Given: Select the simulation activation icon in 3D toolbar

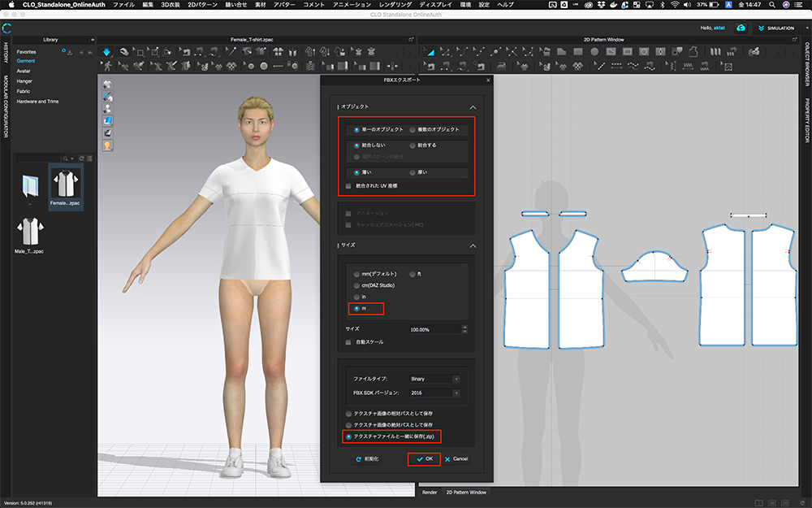Looking at the screenshot, I should tap(106, 51).
